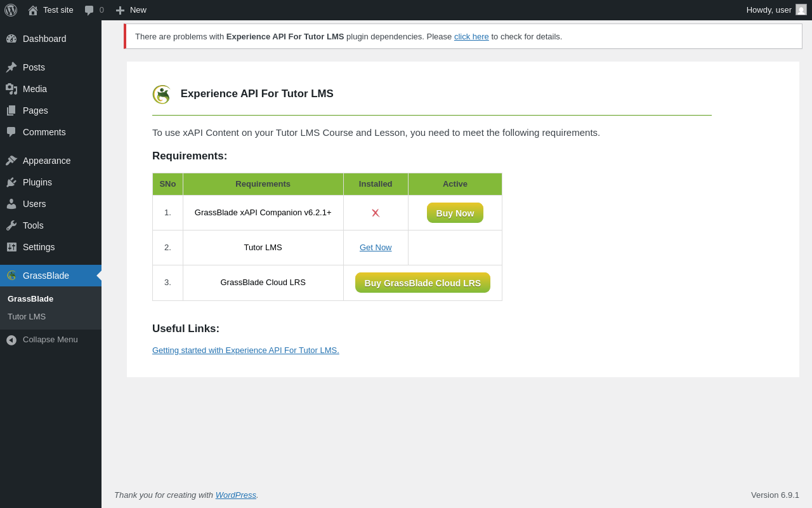Screen dimensions: 812x508
Task: Select the GrassBlade menu label
Action: [46, 276]
